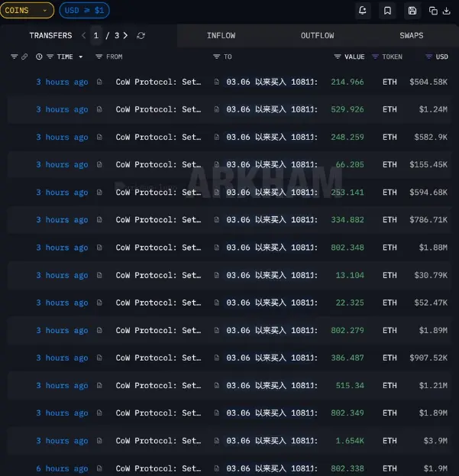Click recipient icon in $907.52K row

(217, 358)
